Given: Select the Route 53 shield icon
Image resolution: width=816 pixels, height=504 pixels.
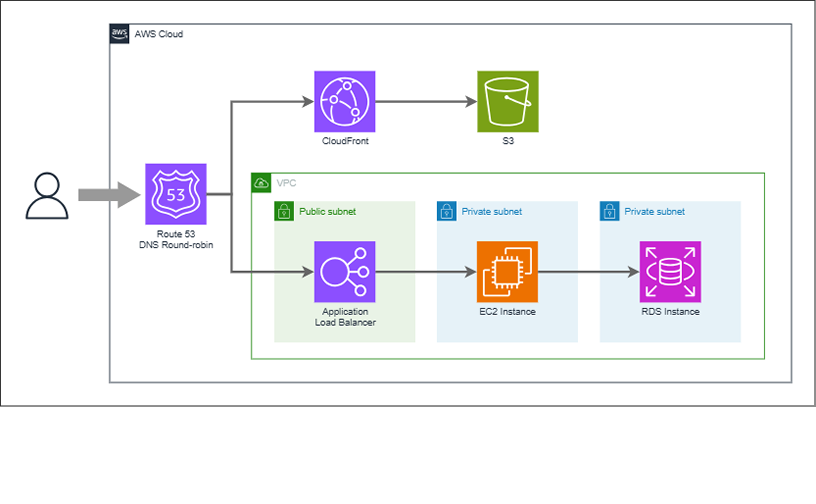Looking at the screenshot, I should (x=176, y=194).
